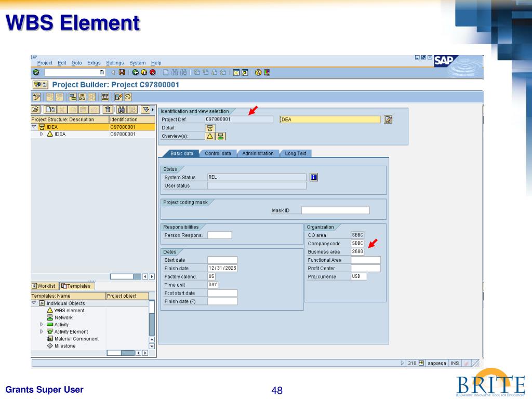Image resolution: width=532 pixels, height=399 pixels.
Task: Open the Project menu
Action: click(45, 63)
